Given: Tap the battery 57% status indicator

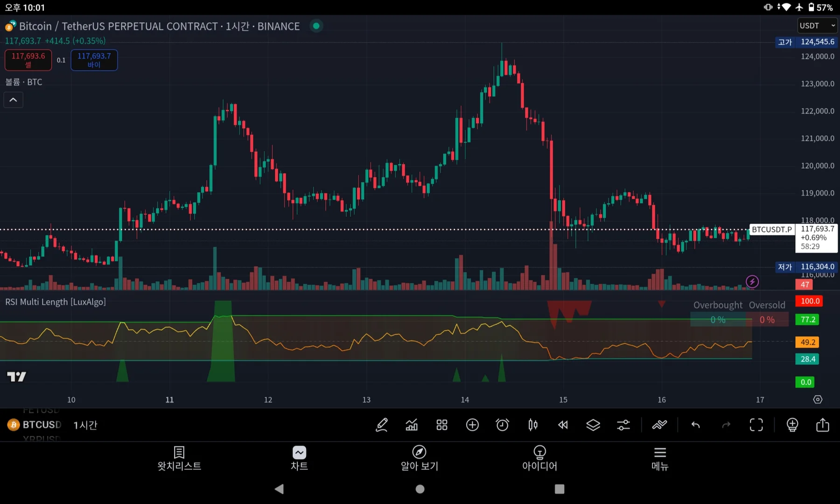Looking at the screenshot, I should pos(820,7).
